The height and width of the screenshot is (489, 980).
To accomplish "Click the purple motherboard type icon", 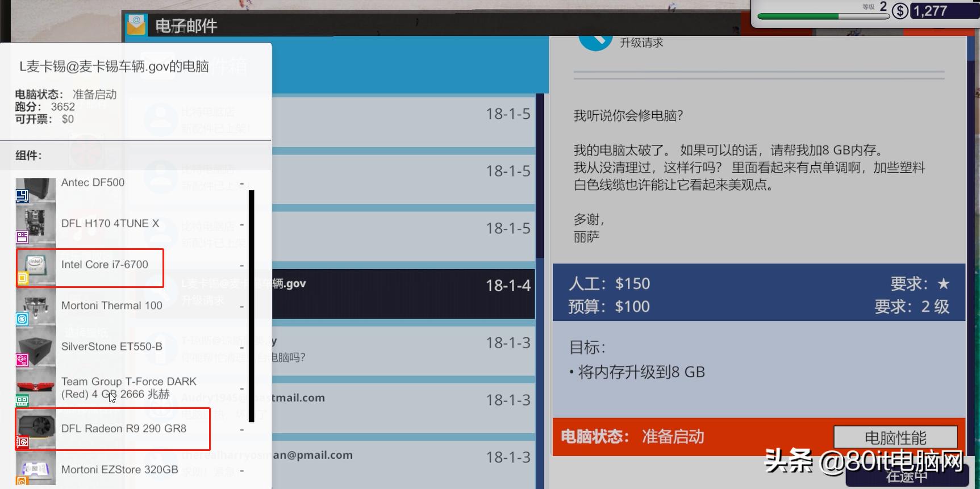I will point(22,237).
